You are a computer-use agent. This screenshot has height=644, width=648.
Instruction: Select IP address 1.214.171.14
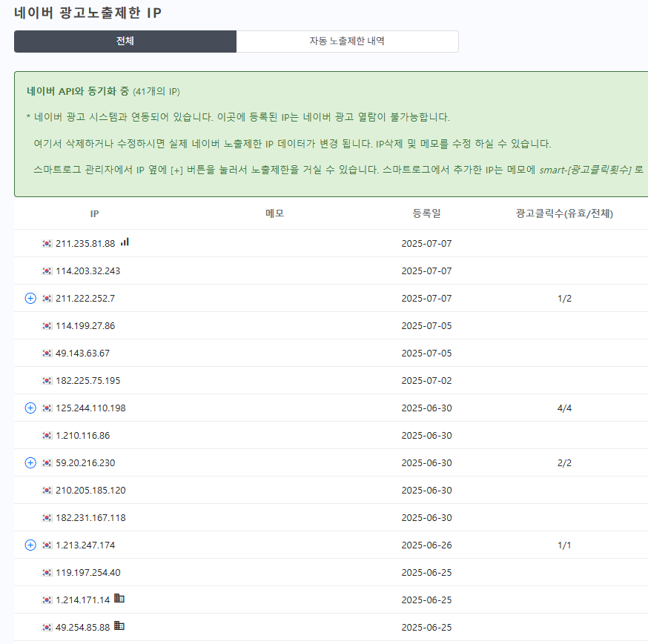point(82,600)
